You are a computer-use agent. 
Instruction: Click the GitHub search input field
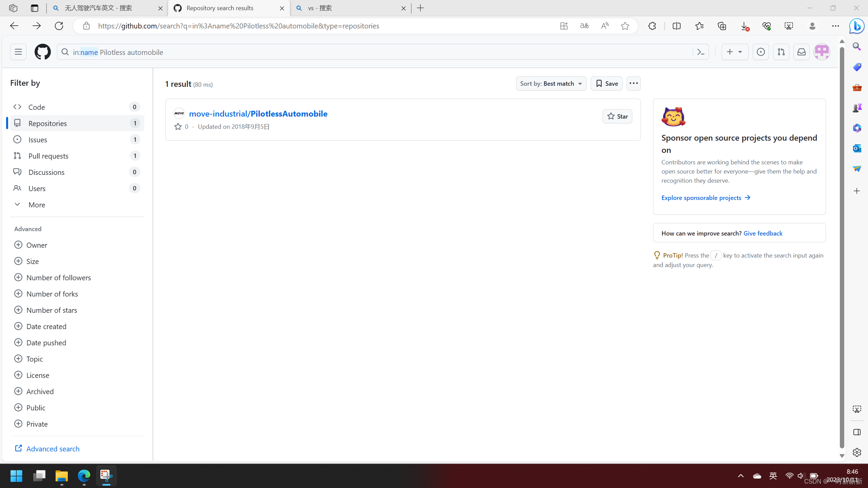pos(373,52)
